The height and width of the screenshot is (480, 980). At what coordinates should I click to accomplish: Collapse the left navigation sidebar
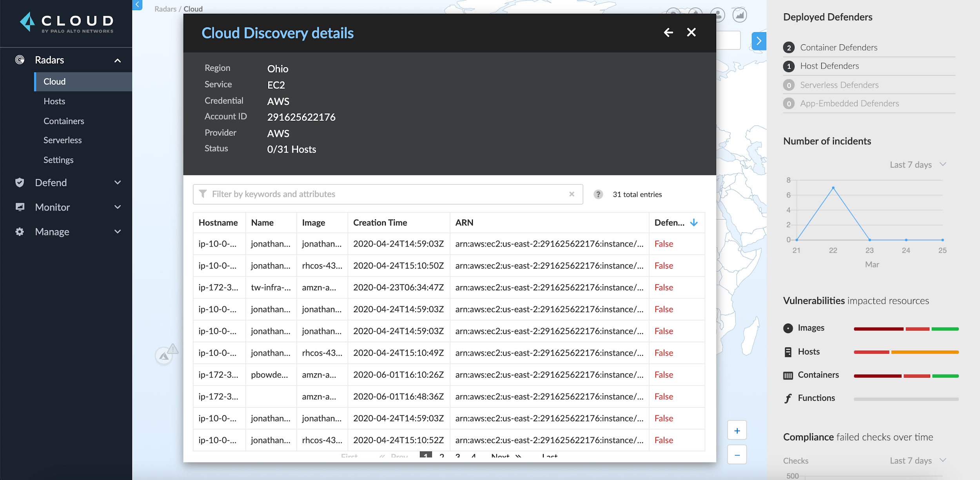click(x=137, y=5)
